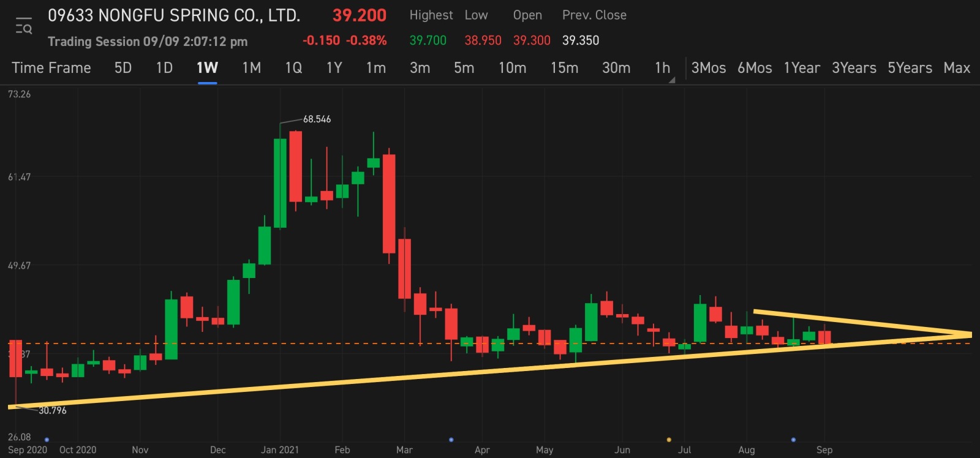Image resolution: width=980 pixels, height=458 pixels.
Task: Switch to the 1h interval
Action: coord(662,68)
